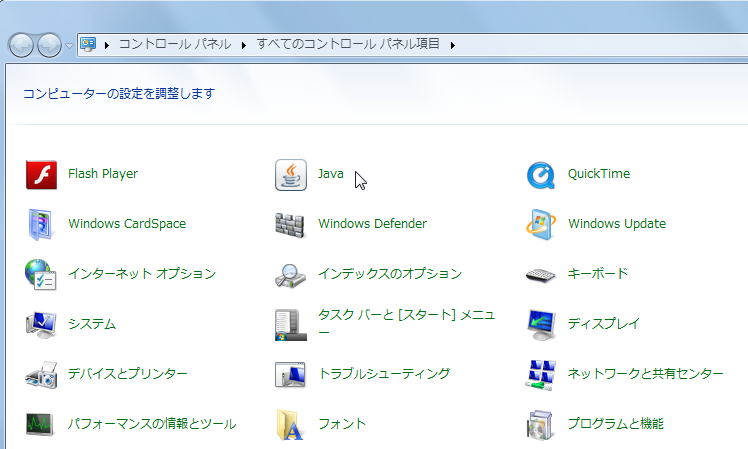Click the Back navigation button
This screenshot has width=748, height=449.
[21, 45]
